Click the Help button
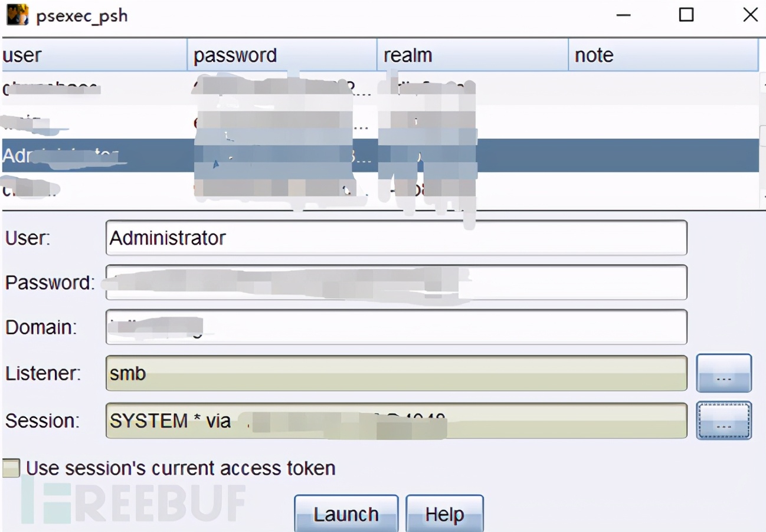This screenshot has width=766, height=532. click(444, 514)
